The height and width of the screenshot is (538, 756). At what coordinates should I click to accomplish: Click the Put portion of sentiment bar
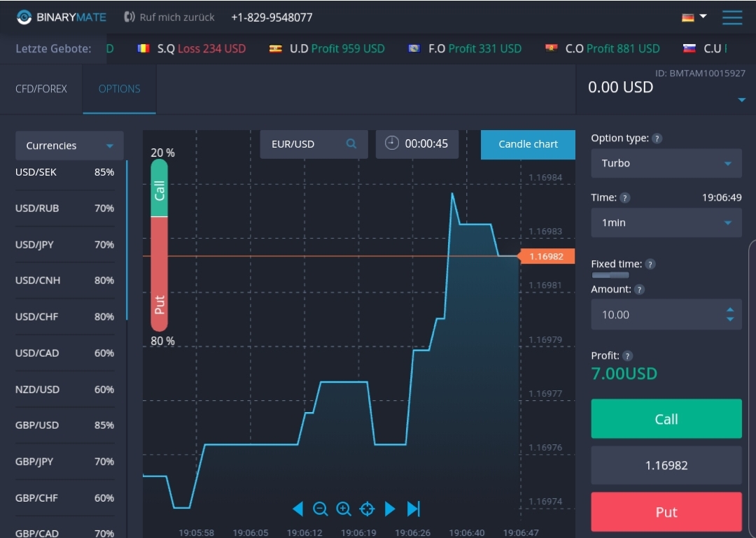(159, 274)
